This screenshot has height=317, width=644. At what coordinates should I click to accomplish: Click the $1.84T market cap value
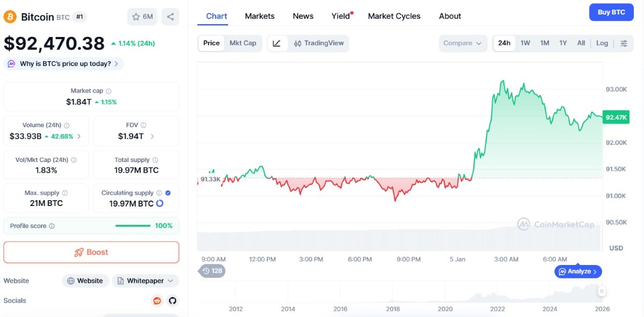pos(78,102)
